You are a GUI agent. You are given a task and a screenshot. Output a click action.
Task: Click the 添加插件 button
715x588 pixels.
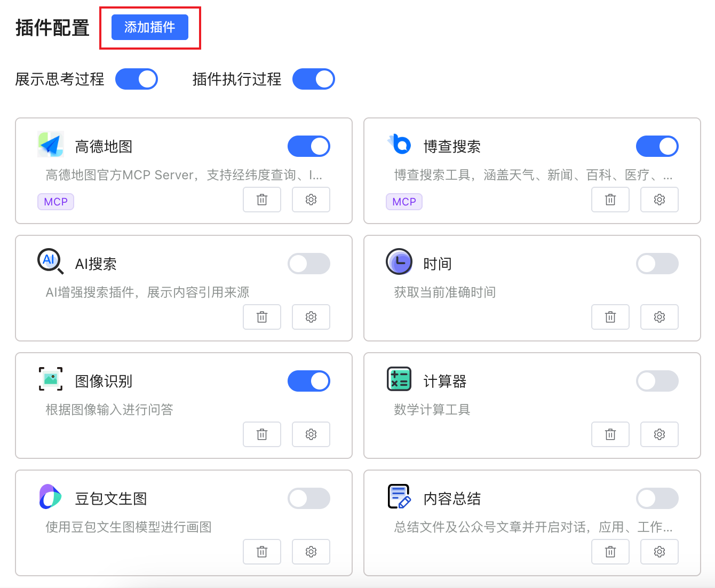(149, 27)
